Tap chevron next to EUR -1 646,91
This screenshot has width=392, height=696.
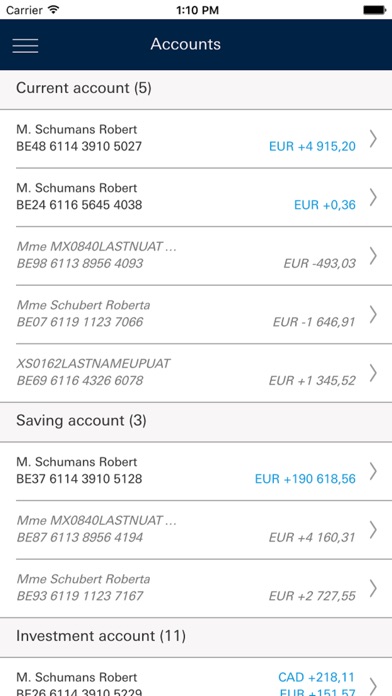tap(373, 314)
